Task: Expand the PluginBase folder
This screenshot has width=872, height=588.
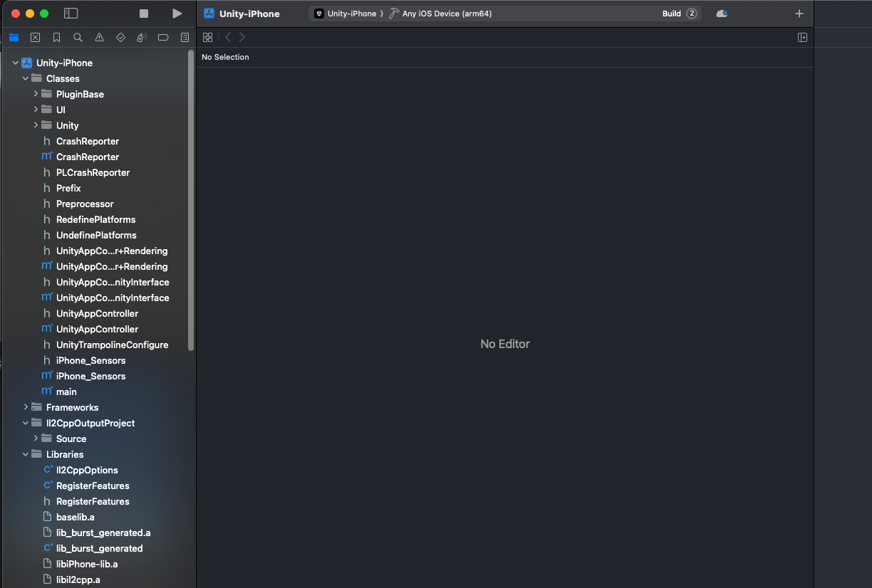Action: (x=36, y=94)
